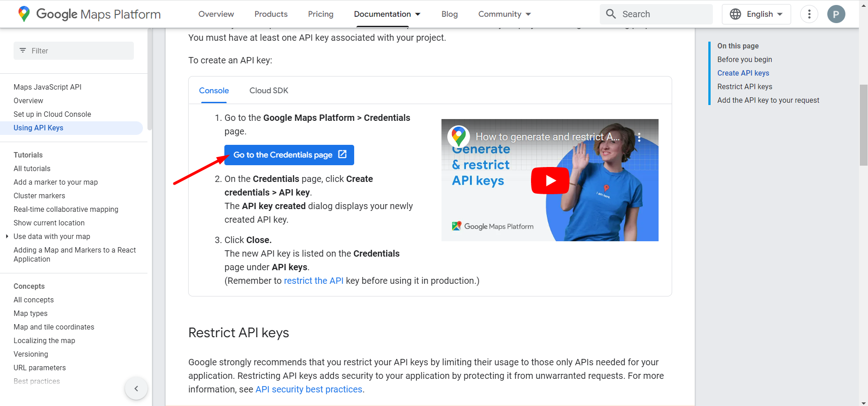Open 'Add a marker to your map'
Screen dimensions: 868x406
56,182
